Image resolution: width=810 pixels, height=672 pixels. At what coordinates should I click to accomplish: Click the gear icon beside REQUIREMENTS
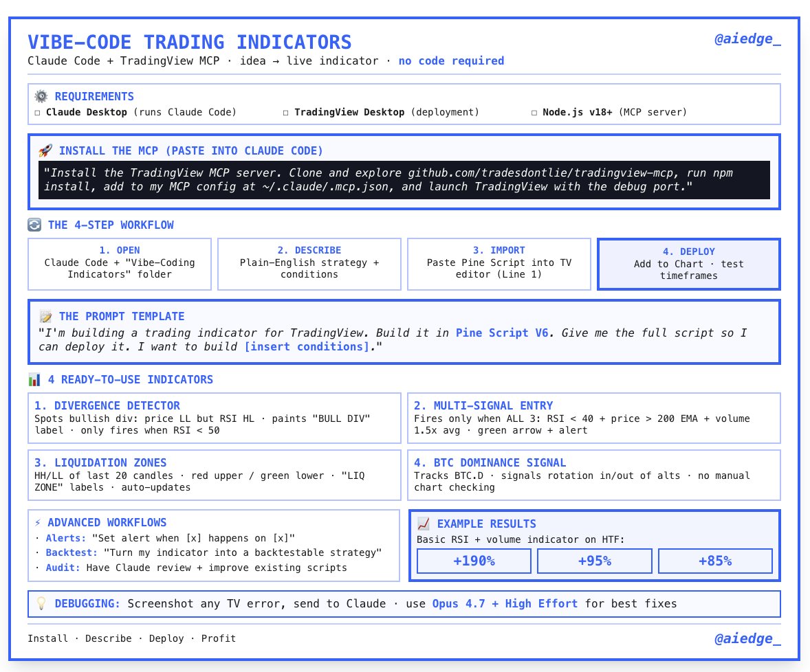[x=41, y=96]
